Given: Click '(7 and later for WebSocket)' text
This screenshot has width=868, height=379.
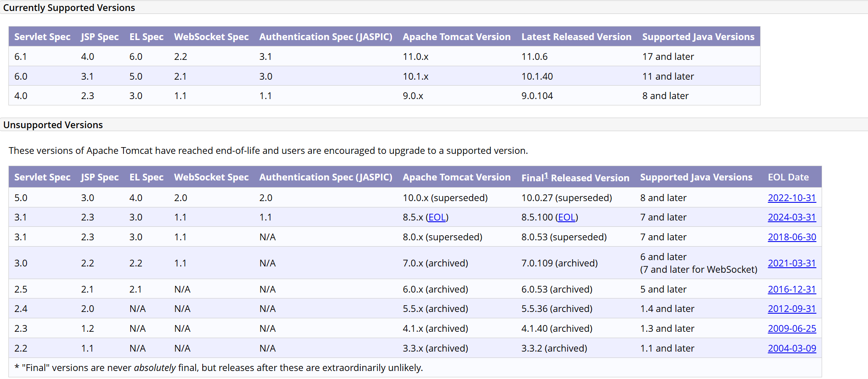Looking at the screenshot, I should tap(699, 269).
